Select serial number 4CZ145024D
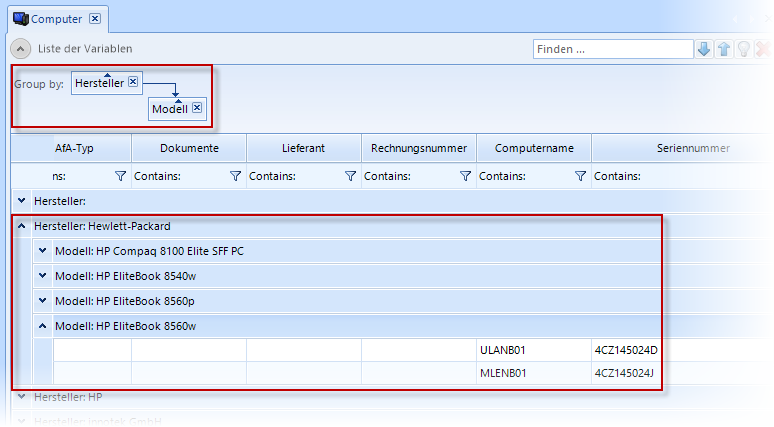 pyautogui.click(x=626, y=350)
